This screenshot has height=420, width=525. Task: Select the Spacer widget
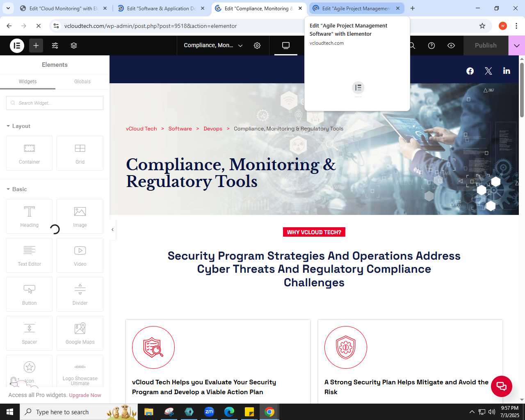point(29,333)
